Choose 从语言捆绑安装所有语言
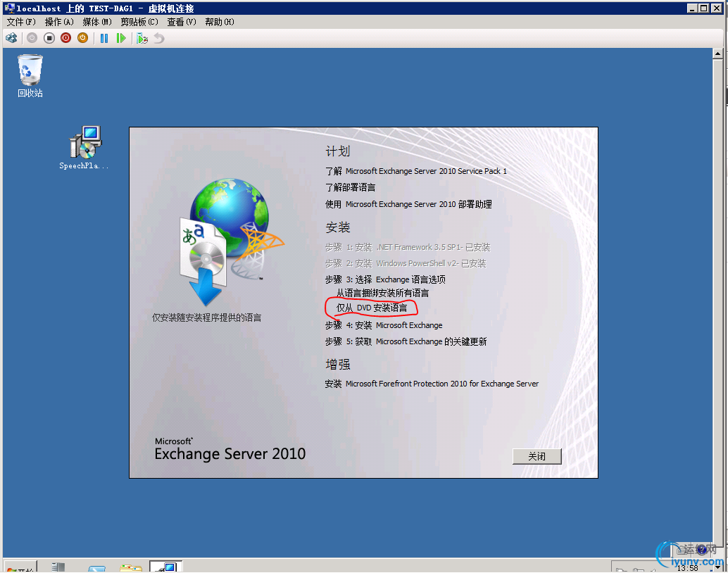This screenshot has height=573, width=728. coord(382,293)
